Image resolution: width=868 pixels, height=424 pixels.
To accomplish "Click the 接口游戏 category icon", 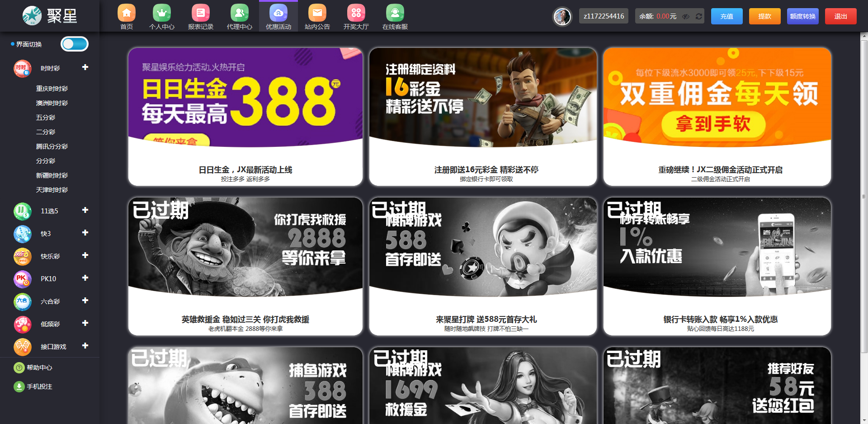I will click(23, 347).
